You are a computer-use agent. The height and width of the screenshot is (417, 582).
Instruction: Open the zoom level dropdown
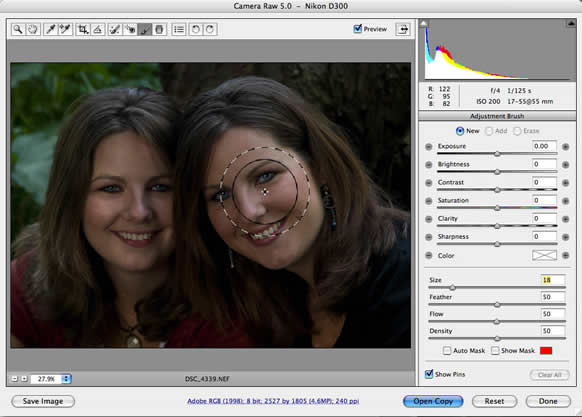pyautogui.click(x=66, y=379)
